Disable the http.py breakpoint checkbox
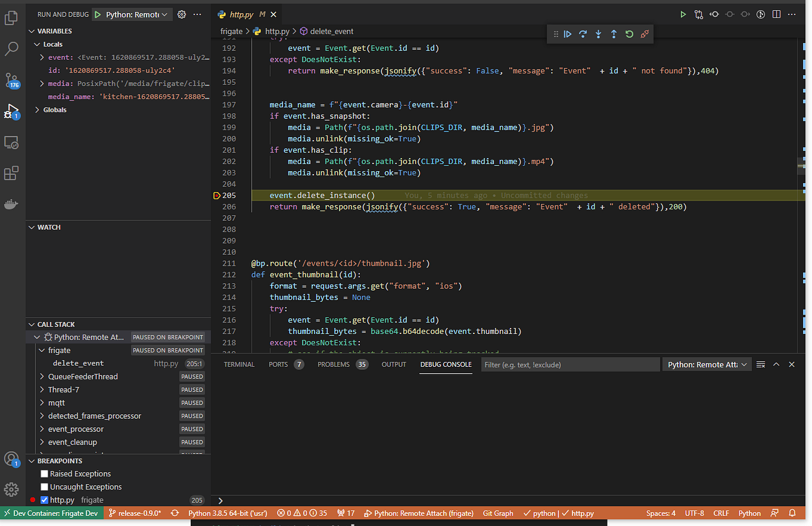The height and width of the screenshot is (526, 812). point(44,500)
